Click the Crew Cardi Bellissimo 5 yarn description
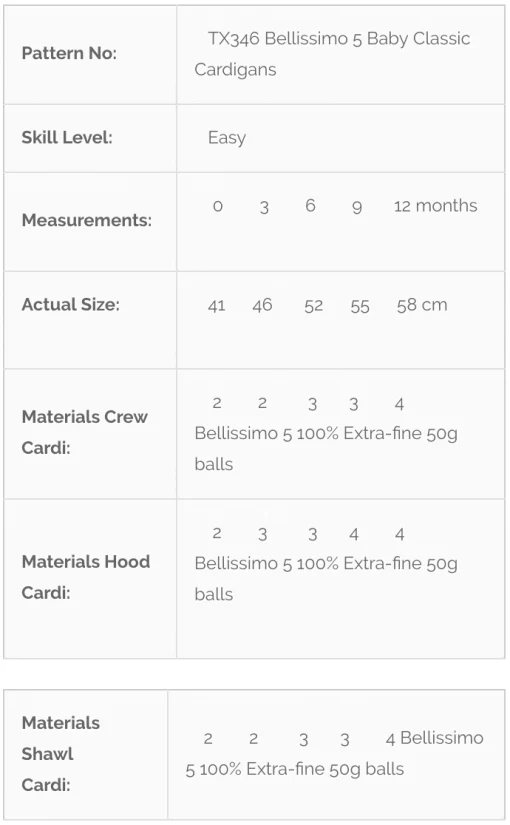This screenshot has width=510, height=825. click(326, 449)
